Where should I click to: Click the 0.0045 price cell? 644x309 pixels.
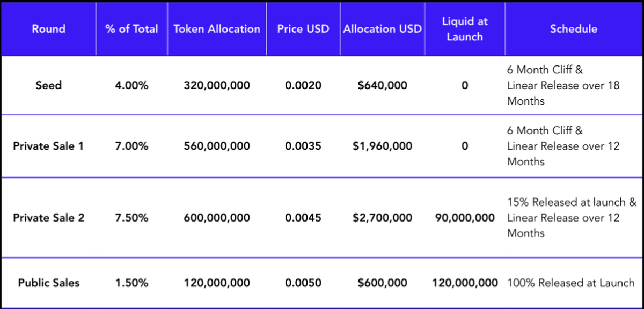tap(303, 217)
